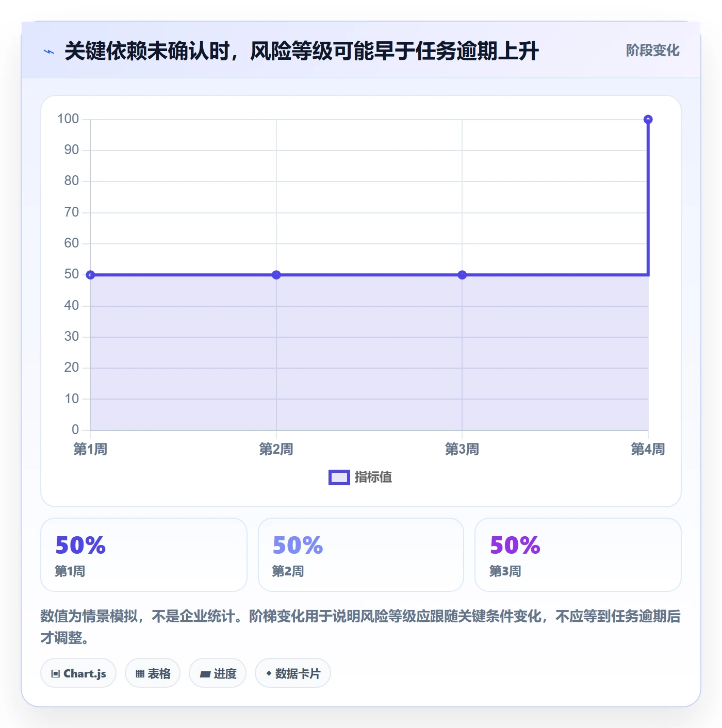Screen dimensions: 722x728
Task: Click the x-axis label 第2周
Action: [x=276, y=450]
